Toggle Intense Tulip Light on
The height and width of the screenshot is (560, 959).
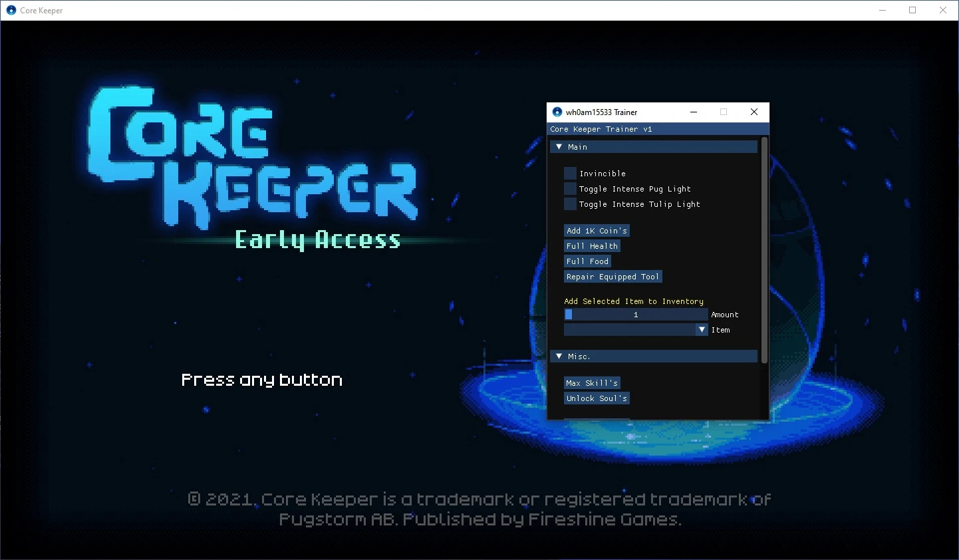pos(570,204)
